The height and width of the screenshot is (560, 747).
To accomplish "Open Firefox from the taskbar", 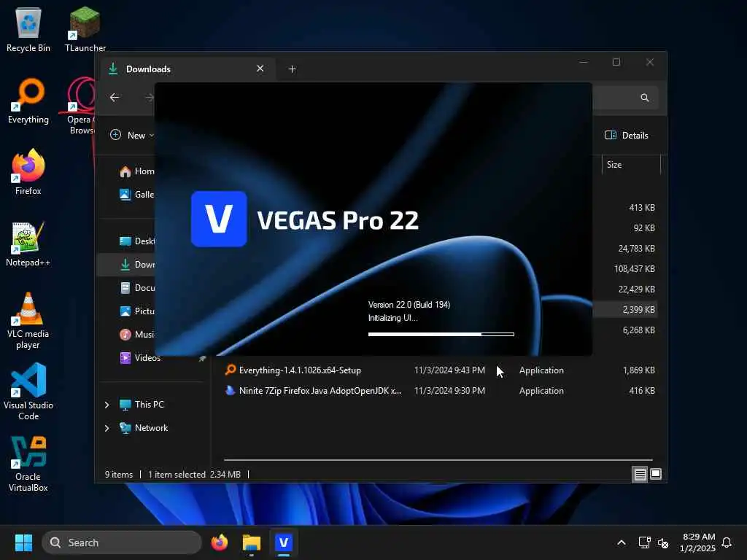I will pos(219,542).
